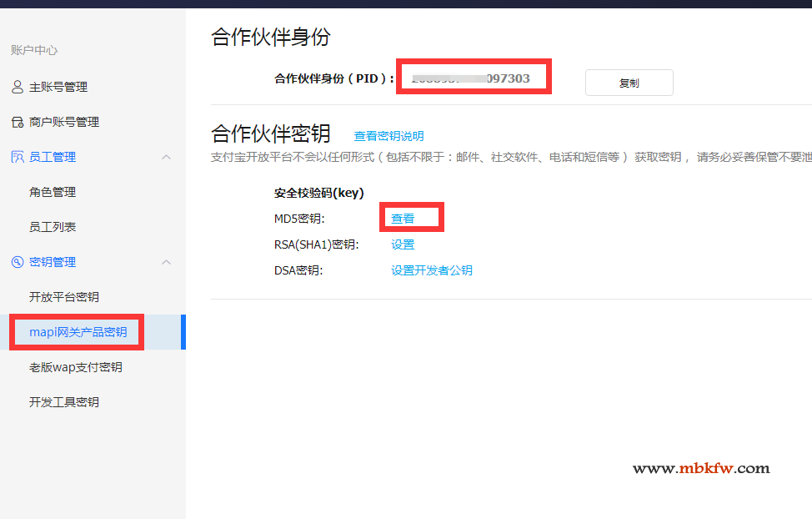The height and width of the screenshot is (519, 812).
Task: Click 查看 next to MD5密钥
Action: pyautogui.click(x=403, y=219)
